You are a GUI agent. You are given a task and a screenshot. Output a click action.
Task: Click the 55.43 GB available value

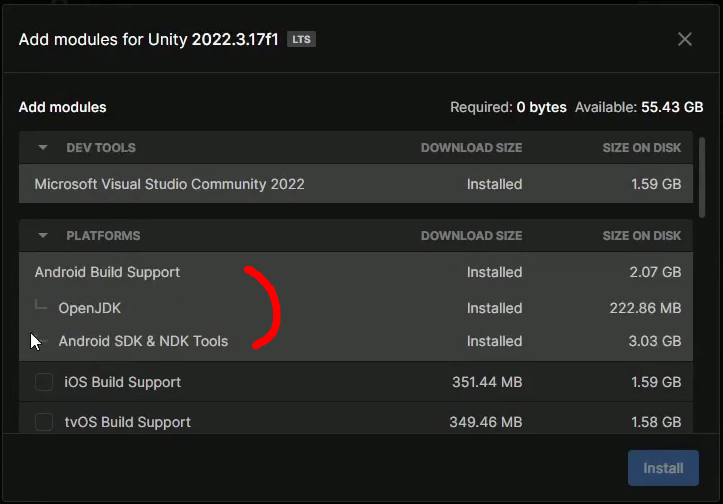click(x=672, y=107)
